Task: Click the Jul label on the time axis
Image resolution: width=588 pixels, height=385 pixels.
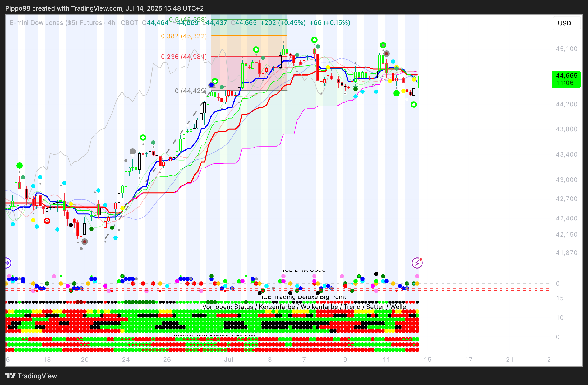Action: pyautogui.click(x=229, y=360)
